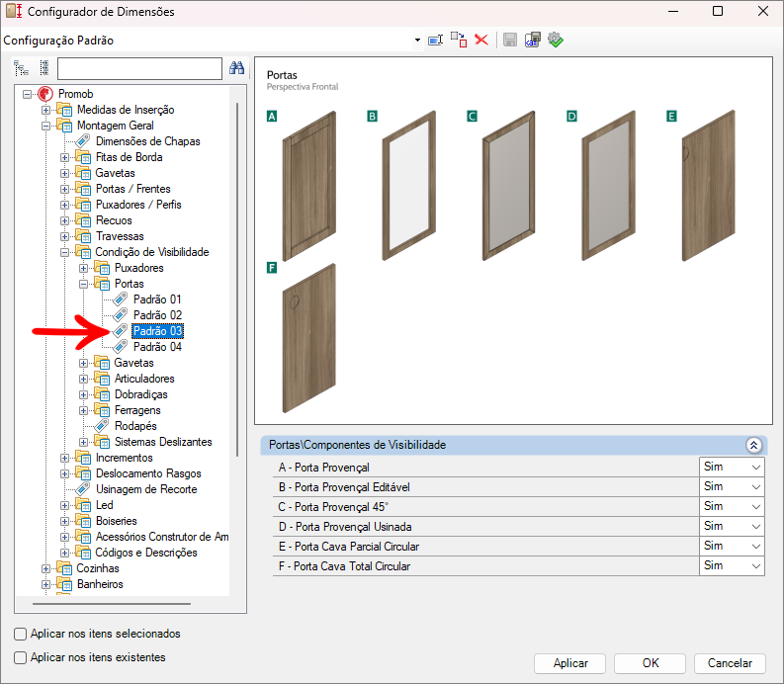Click the folder icon beside Cozinhas
This screenshot has width=784, height=684.
tap(64, 568)
